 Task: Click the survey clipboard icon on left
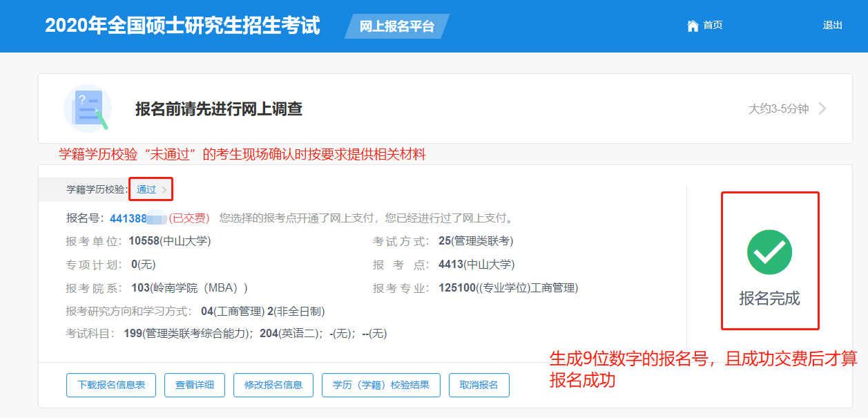coord(87,109)
